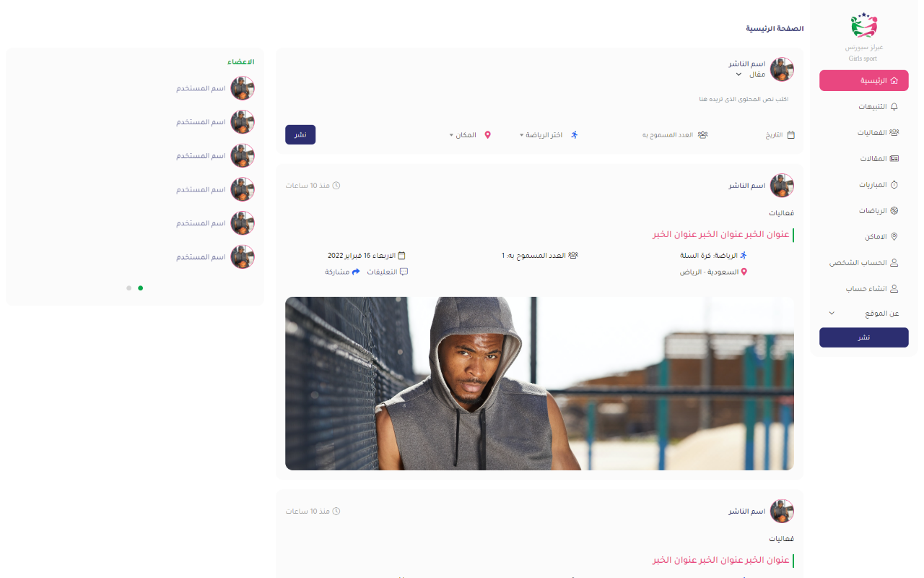Image resolution: width=924 pixels, height=578 pixels.
Task: Click the comments bubble icon next to التعليقات
Action: [404, 272]
